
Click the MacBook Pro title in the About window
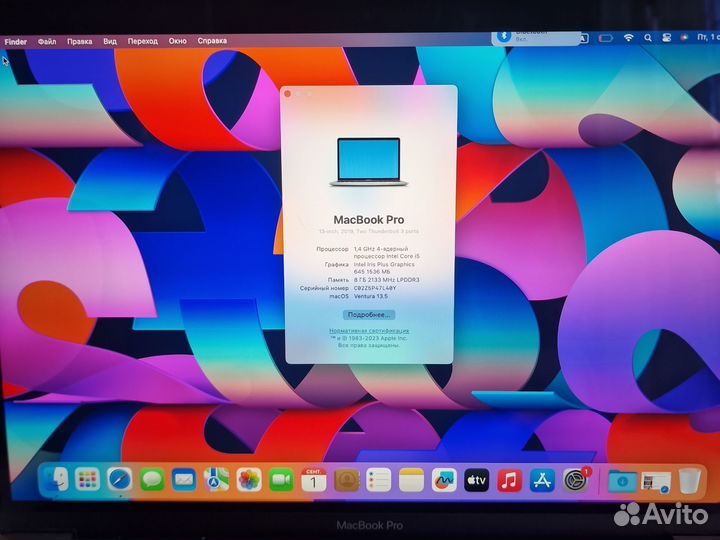coord(369,219)
